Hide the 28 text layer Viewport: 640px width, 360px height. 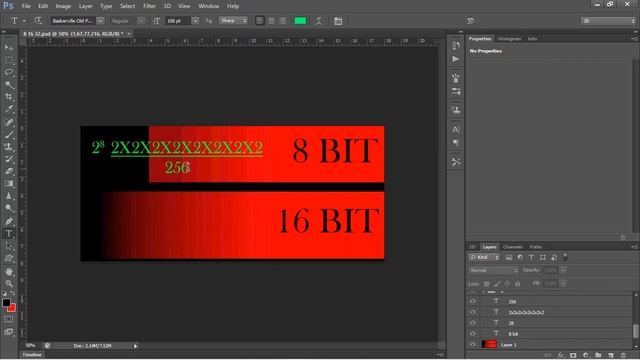tap(473, 323)
